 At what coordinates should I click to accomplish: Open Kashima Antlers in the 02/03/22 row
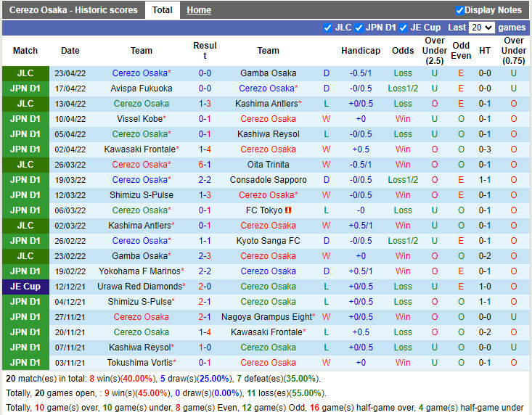[141, 226]
